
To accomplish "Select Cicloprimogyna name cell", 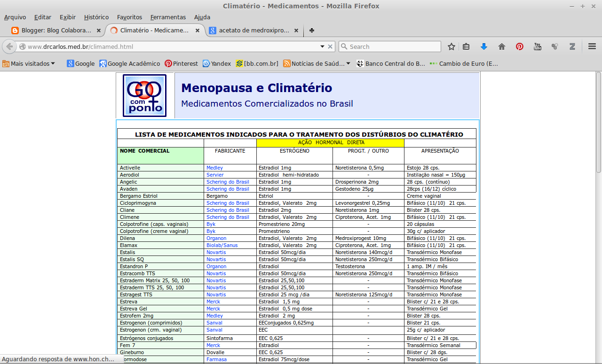I will point(160,203).
